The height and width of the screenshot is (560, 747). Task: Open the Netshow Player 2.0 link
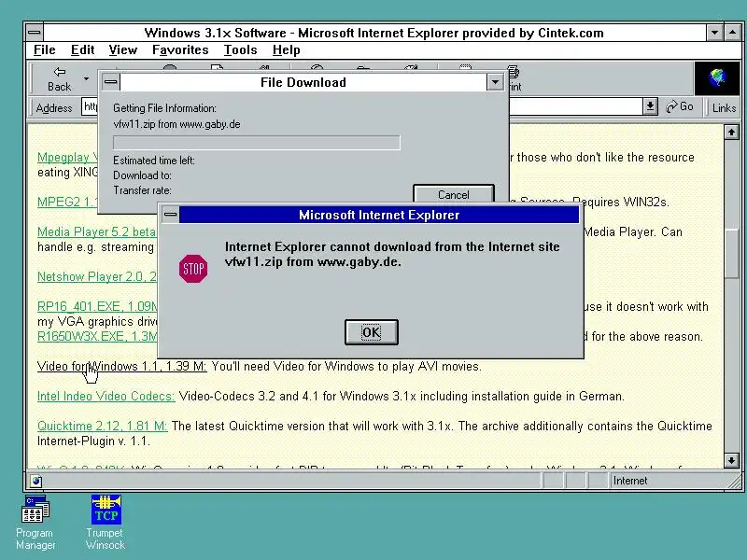click(x=97, y=276)
